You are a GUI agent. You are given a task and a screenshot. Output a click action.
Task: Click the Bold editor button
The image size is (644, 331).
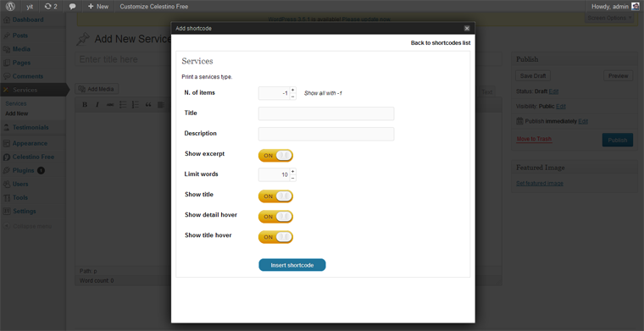85,105
